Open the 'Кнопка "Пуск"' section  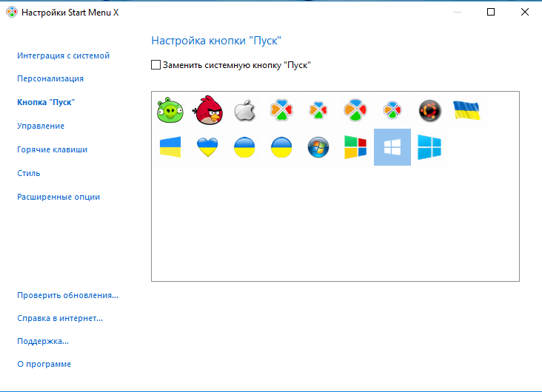(46, 102)
